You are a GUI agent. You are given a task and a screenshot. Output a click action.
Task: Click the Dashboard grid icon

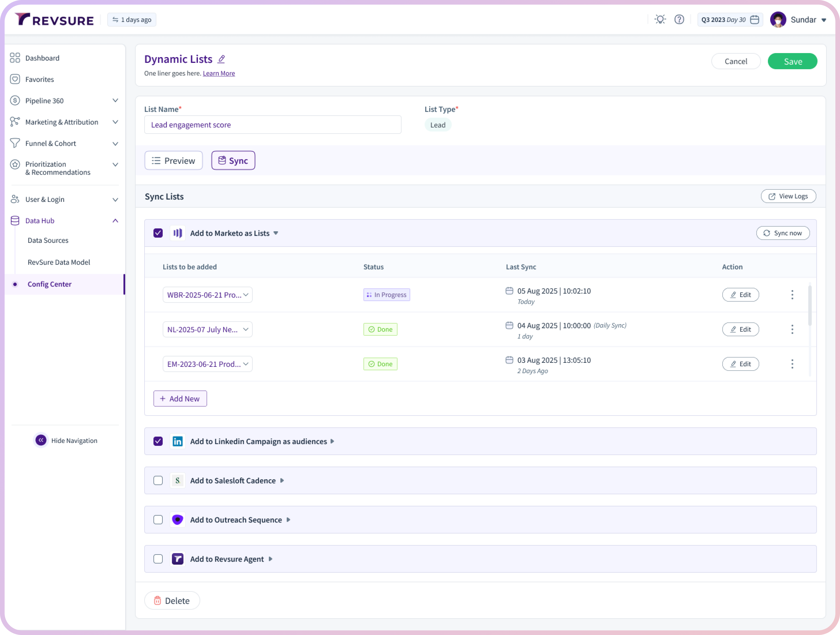coord(15,58)
